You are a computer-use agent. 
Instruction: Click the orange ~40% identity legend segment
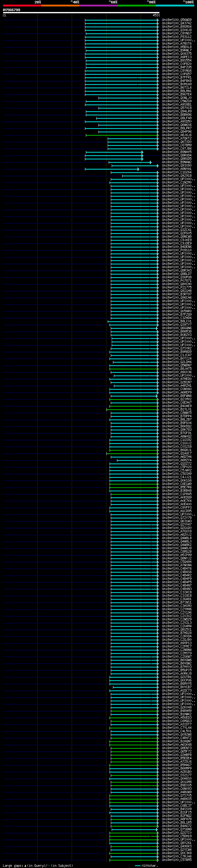click(60, 6)
